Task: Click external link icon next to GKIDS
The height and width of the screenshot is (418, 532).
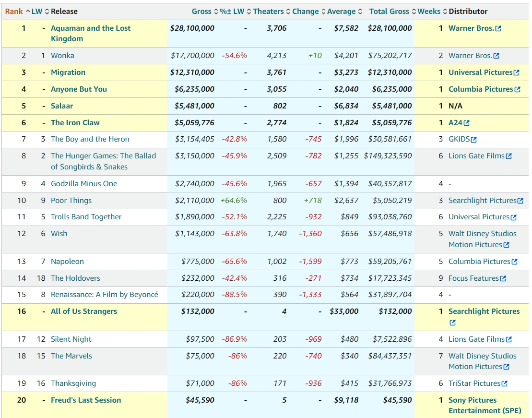Action: 473,140
